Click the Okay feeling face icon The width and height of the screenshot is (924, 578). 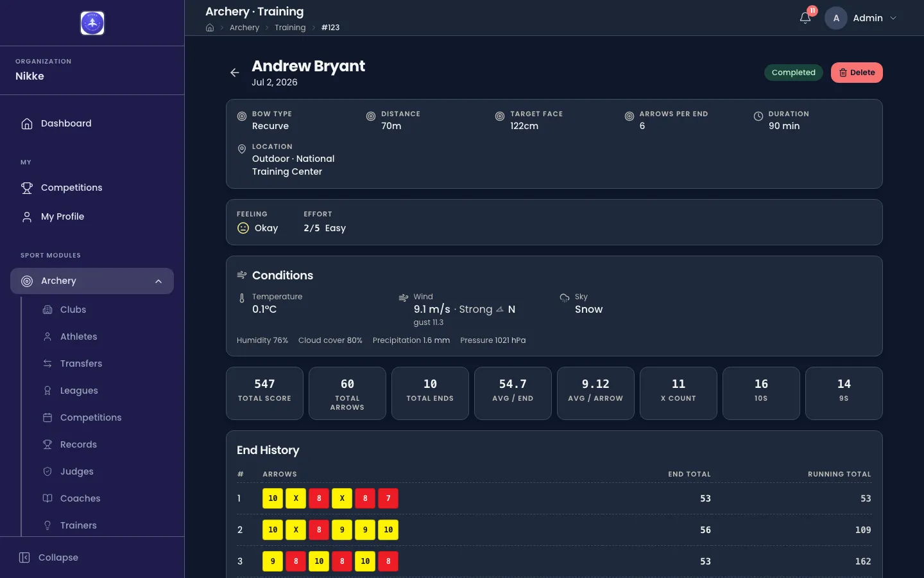point(243,228)
